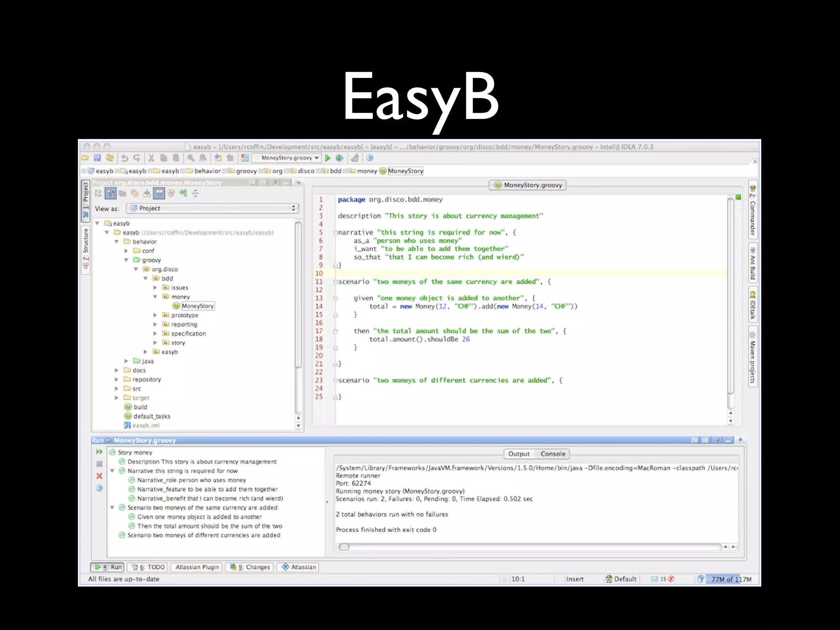Click the Save All floppy disk icon
The width and height of the screenshot is (840, 630).
97,158
